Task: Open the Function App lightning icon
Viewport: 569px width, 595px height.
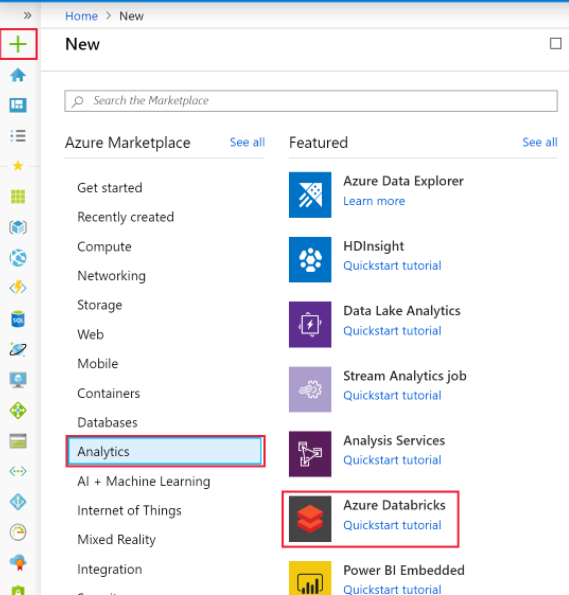Action: click(x=18, y=288)
